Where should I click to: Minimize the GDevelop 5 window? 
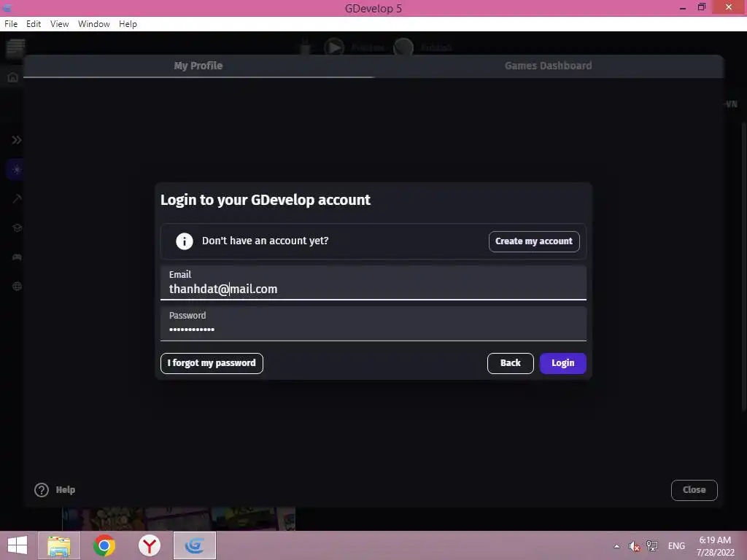[683, 8]
